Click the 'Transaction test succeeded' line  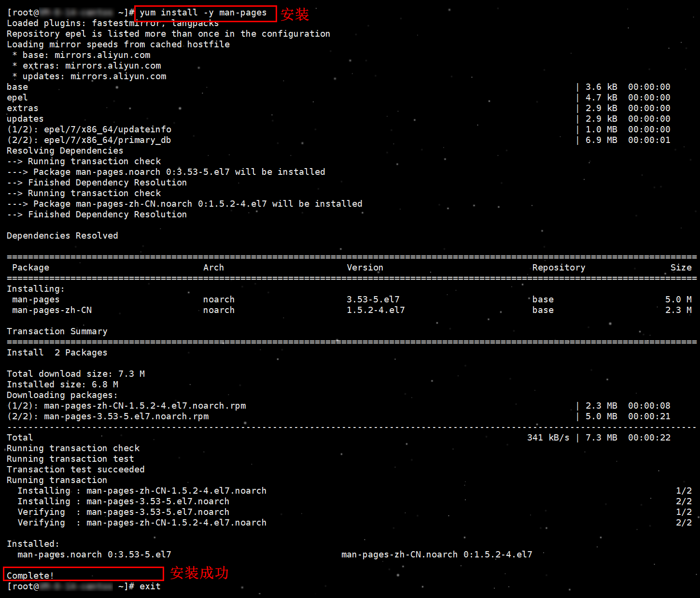[76, 470]
